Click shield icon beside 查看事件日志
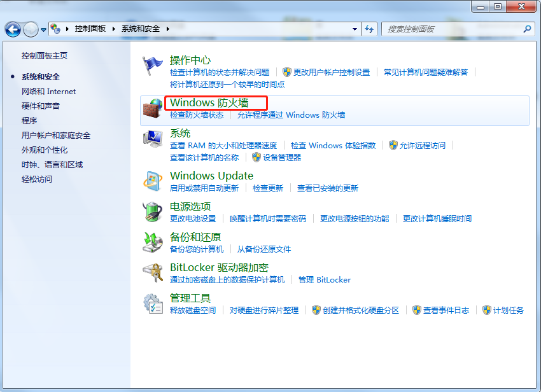 pyautogui.click(x=417, y=310)
